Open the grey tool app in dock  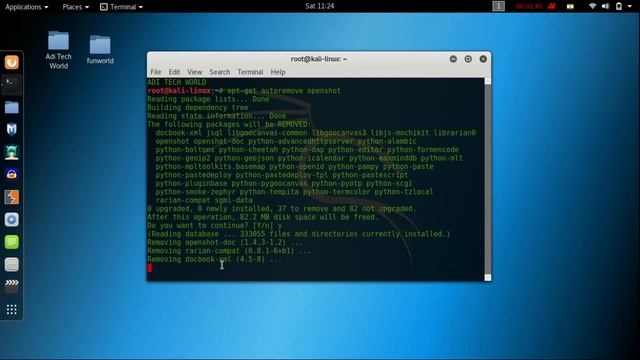pos(11,264)
